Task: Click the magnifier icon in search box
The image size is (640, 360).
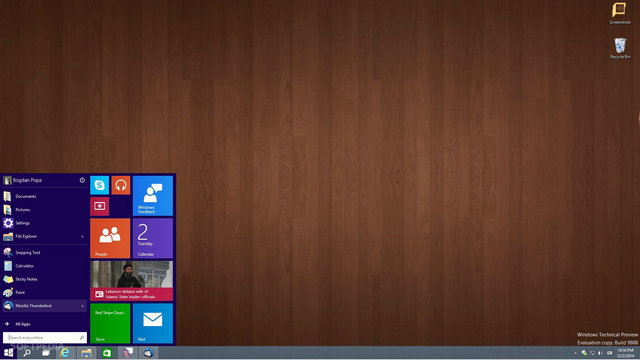Action: [x=82, y=338]
